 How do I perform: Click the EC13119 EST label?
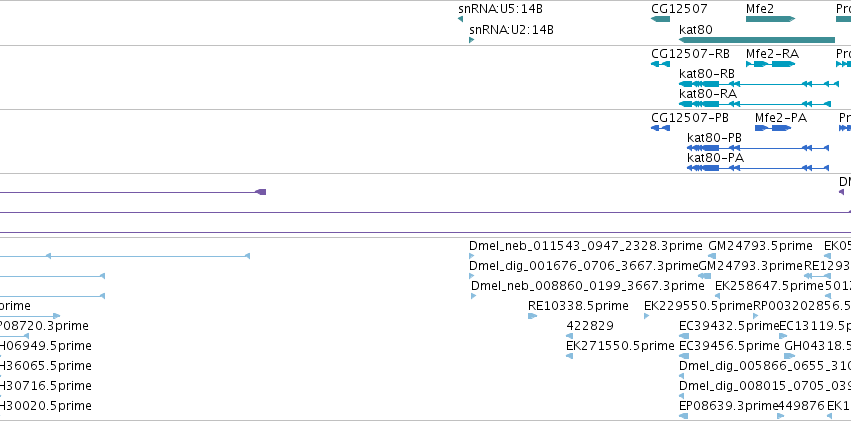click(x=815, y=326)
